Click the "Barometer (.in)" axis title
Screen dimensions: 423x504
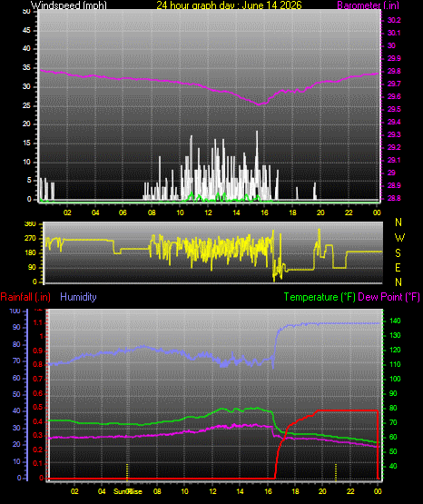coord(368,5)
